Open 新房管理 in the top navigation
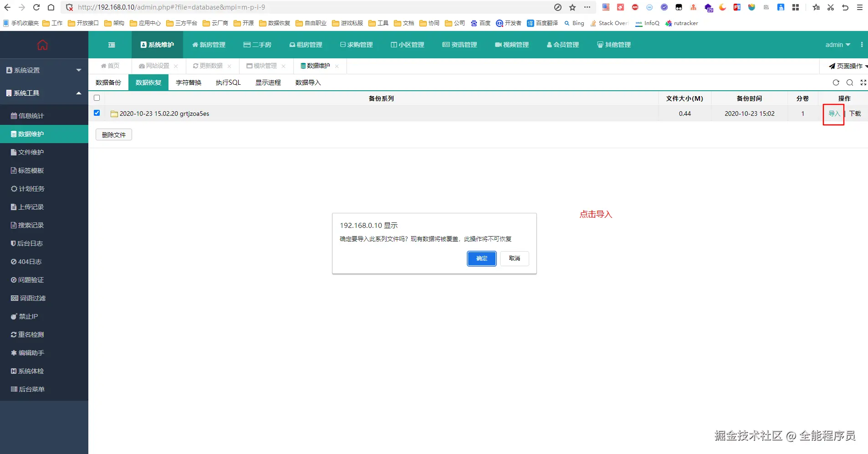The height and width of the screenshot is (454, 868). [209, 45]
